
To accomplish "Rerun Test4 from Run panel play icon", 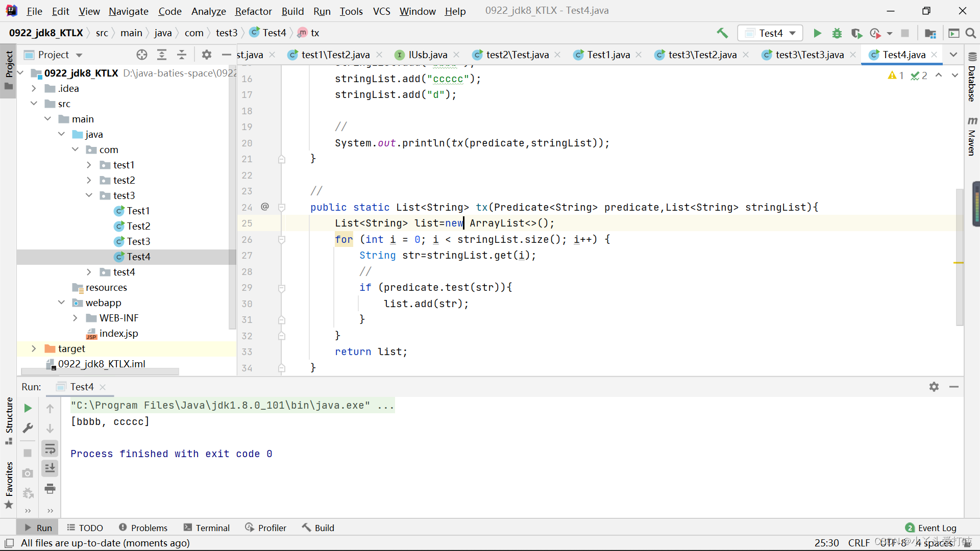I will [28, 408].
